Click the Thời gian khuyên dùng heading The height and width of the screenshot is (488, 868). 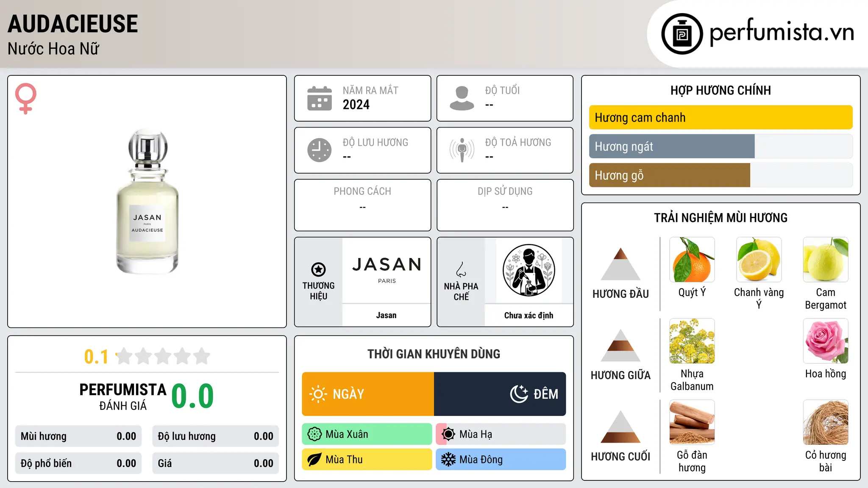click(434, 354)
